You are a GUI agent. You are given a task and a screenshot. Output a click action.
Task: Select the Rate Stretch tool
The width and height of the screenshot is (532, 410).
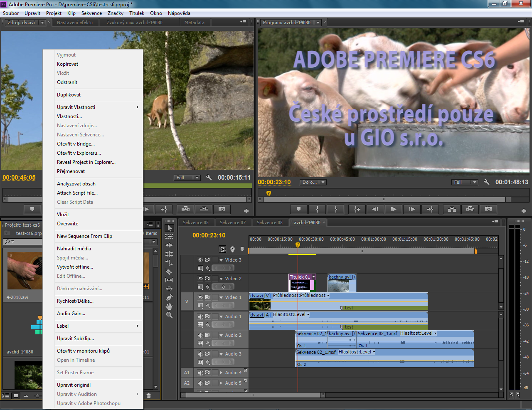[x=169, y=262]
